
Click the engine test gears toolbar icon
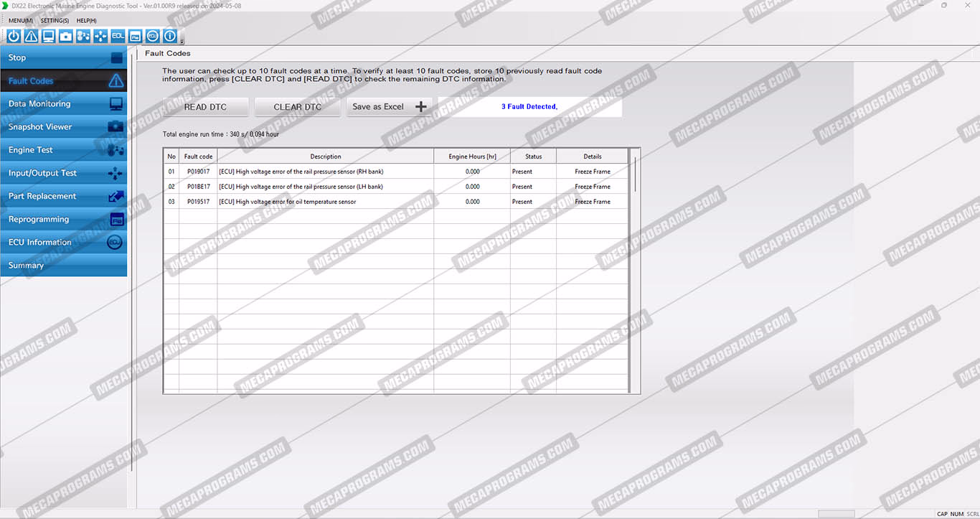(x=83, y=36)
